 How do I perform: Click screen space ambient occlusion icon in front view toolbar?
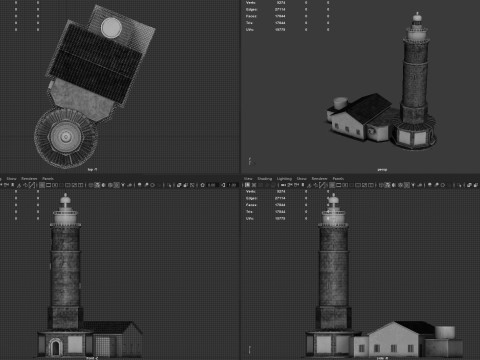click(139, 185)
